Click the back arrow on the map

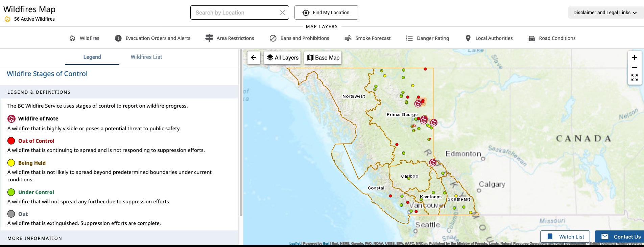[254, 58]
